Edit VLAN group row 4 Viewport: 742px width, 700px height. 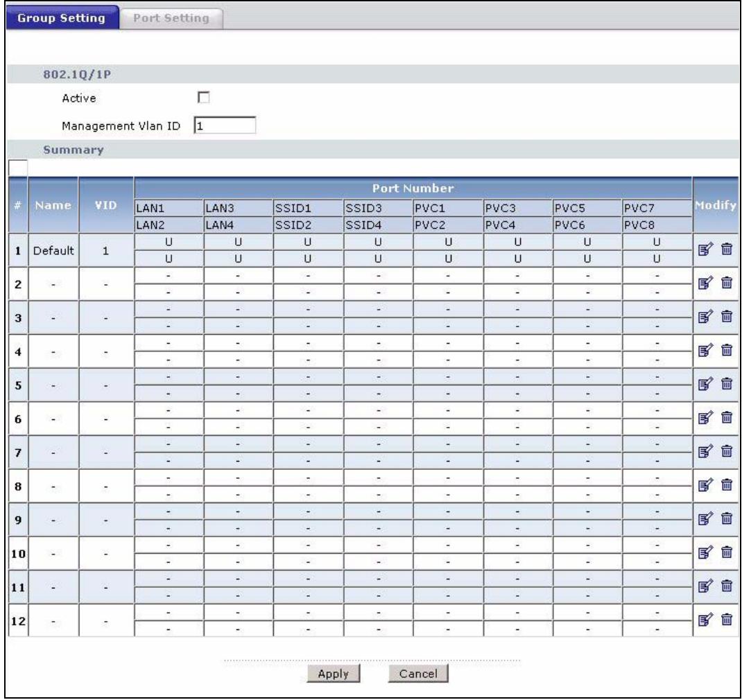click(705, 350)
